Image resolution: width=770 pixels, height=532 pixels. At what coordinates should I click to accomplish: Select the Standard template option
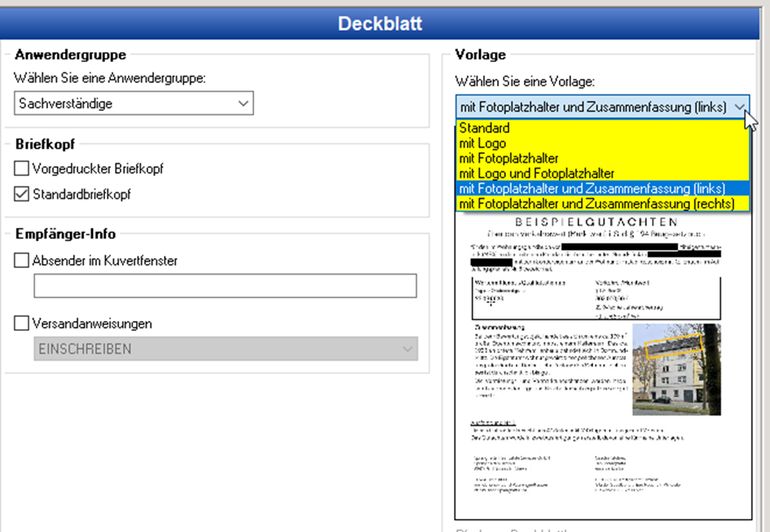(x=484, y=128)
